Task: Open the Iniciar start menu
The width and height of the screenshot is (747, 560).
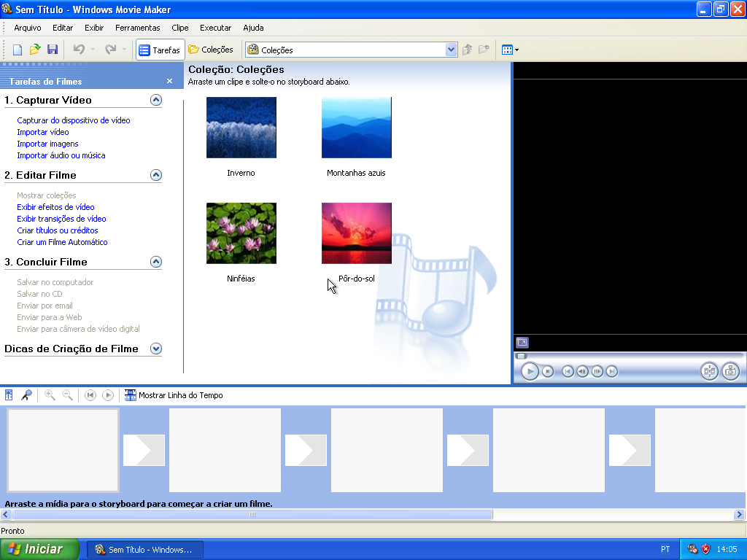Action: (39, 550)
